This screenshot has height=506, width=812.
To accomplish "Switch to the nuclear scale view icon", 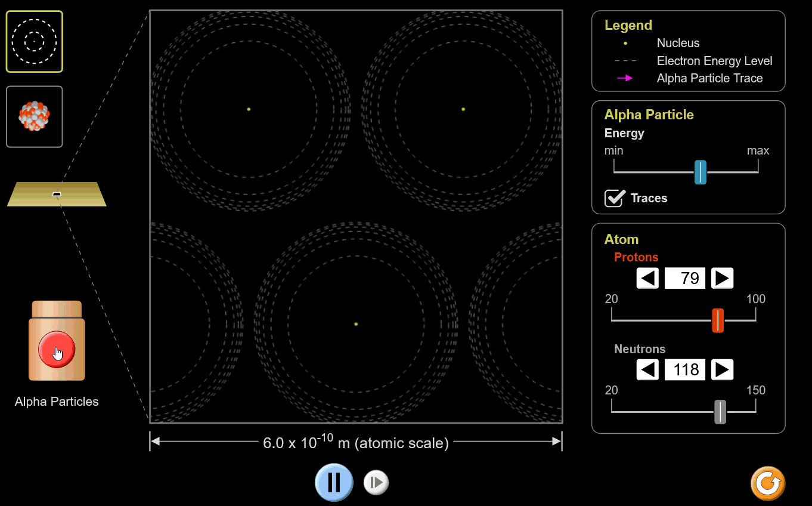I will 35,117.
